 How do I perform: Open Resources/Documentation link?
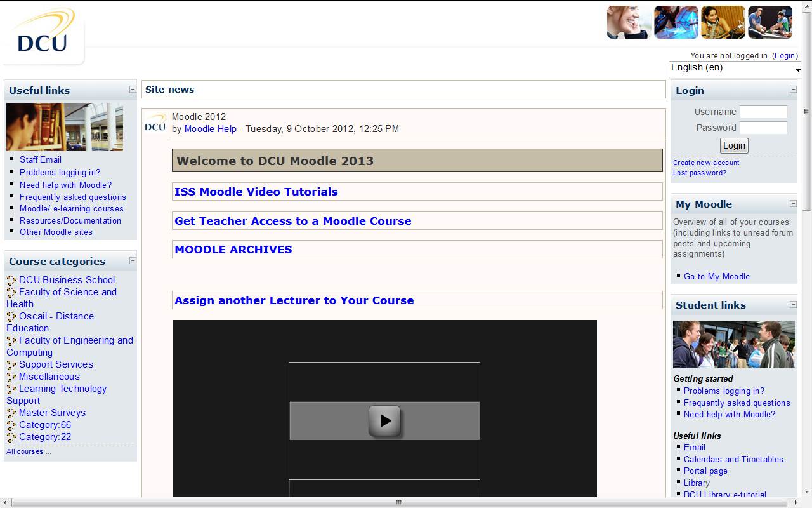pos(70,220)
